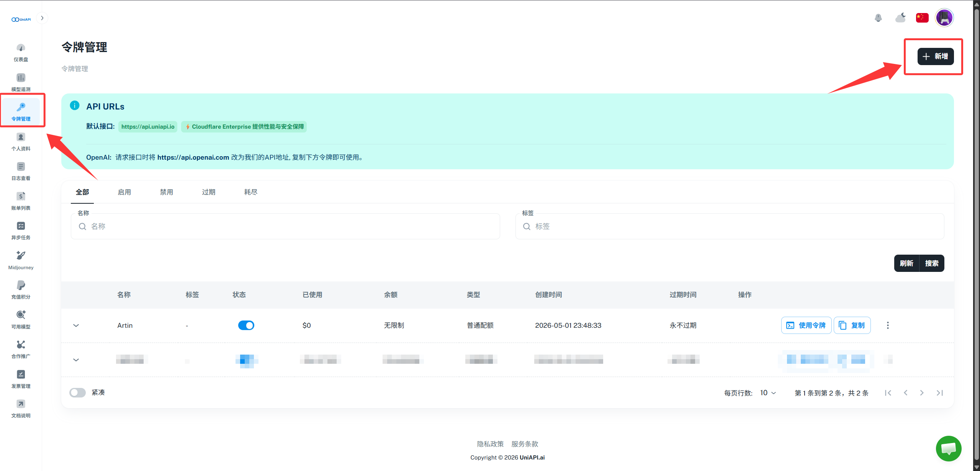This screenshot has width=980, height=471.
Task: Open the 日志查看 logs page
Action: [x=21, y=172]
